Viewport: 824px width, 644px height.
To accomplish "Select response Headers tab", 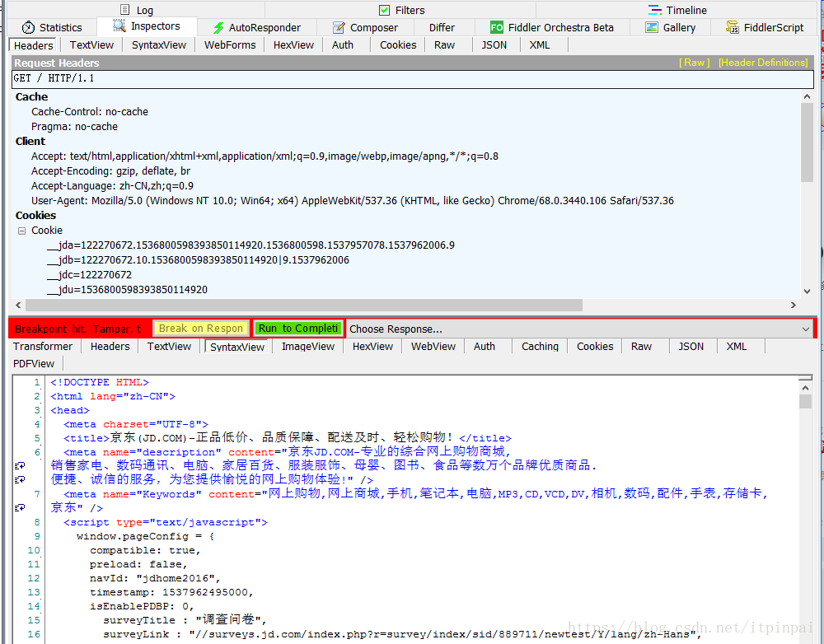I will coord(110,346).
